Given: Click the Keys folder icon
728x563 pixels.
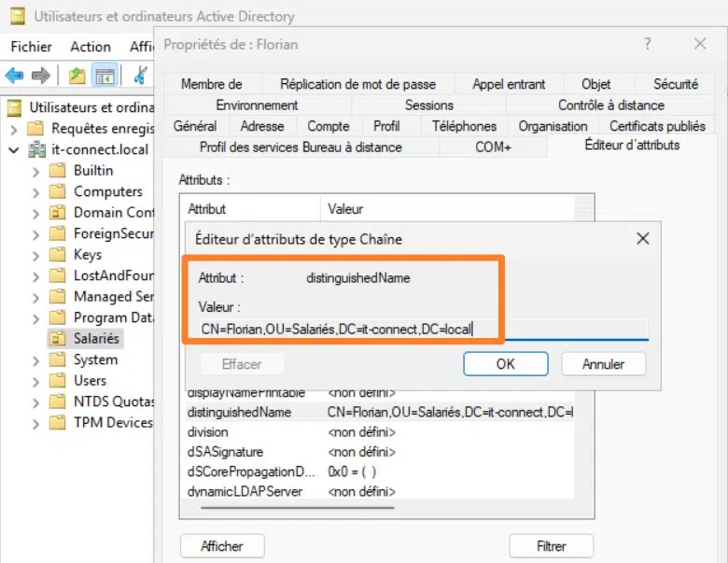Looking at the screenshot, I should 58,255.
